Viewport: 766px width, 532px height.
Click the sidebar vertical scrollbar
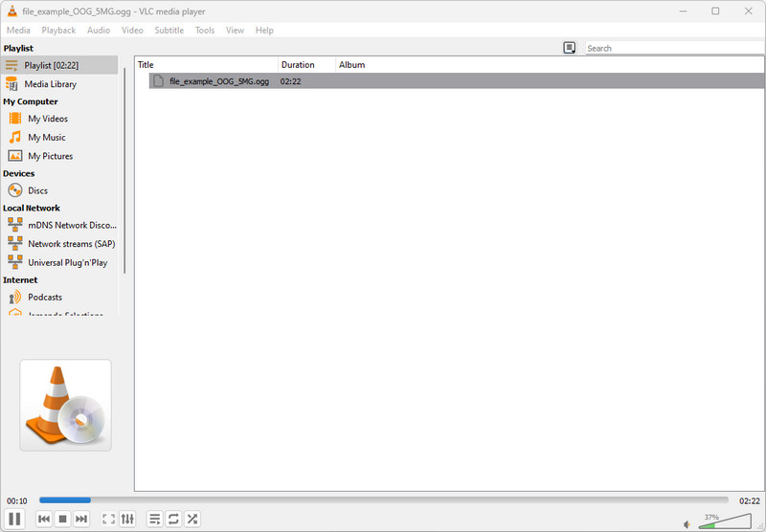(124, 171)
